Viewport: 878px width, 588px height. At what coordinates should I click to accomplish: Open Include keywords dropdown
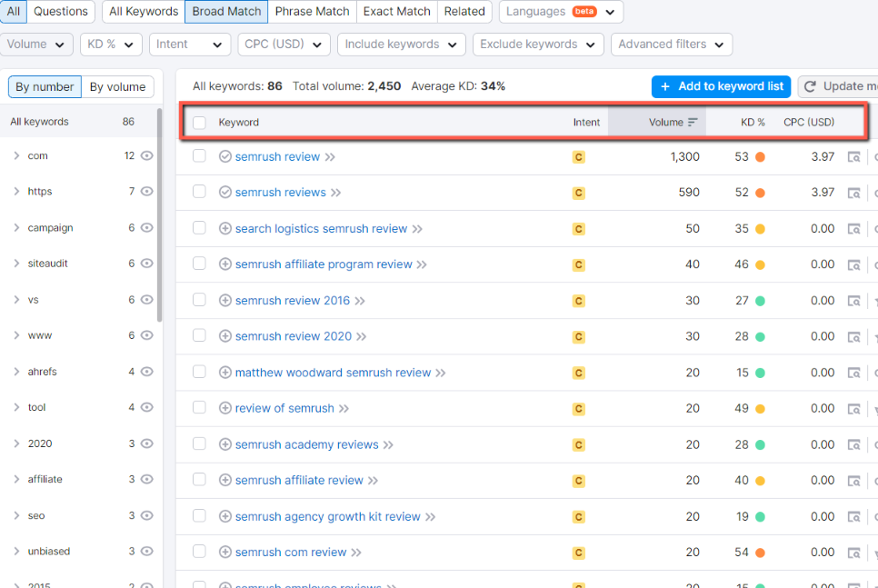402,45
